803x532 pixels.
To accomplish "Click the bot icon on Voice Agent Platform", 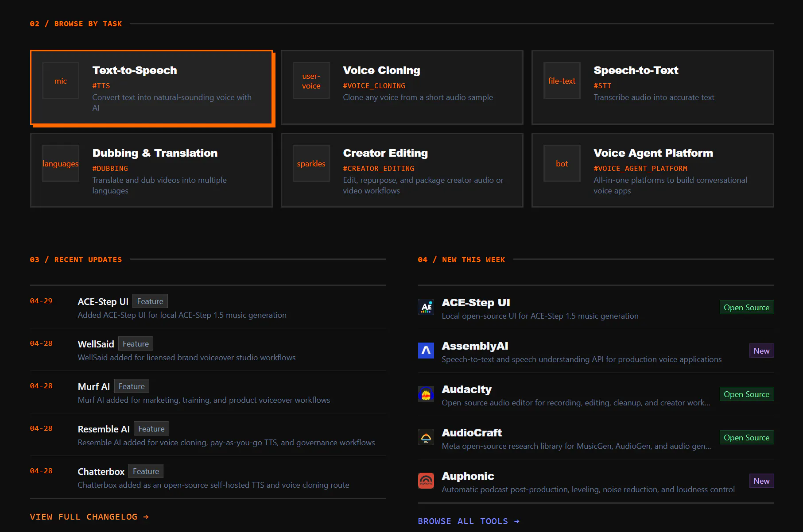I will [562, 164].
